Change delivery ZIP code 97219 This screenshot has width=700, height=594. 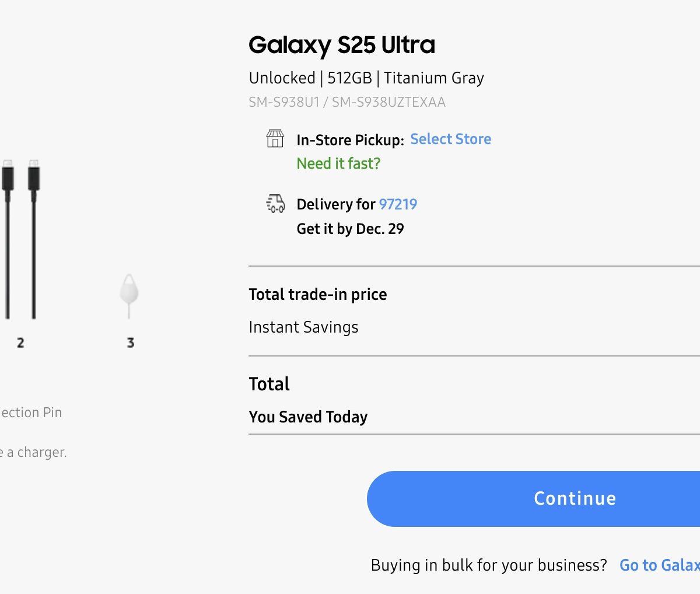[398, 204]
